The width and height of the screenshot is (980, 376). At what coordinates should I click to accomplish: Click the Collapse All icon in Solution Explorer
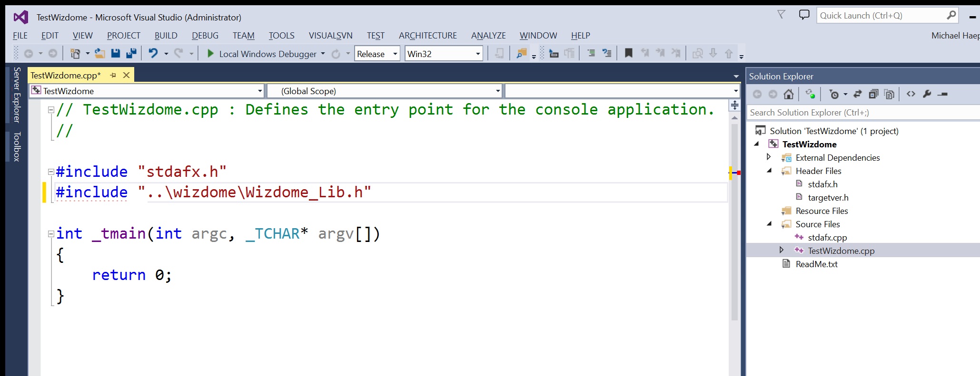(873, 94)
